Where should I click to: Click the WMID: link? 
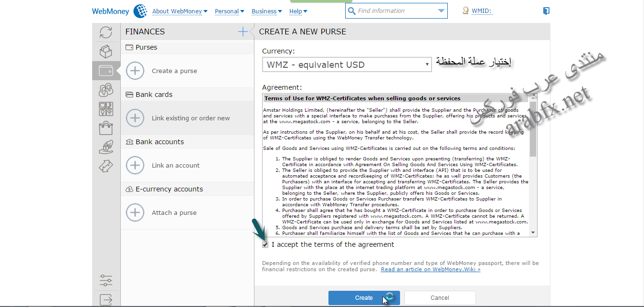pos(482,11)
